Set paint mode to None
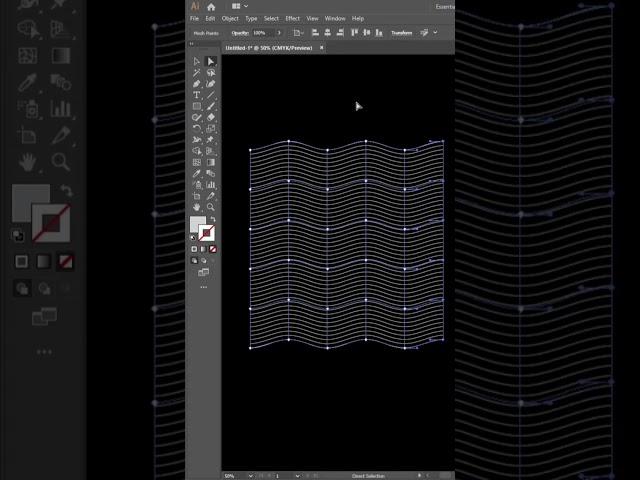This screenshot has height=480, width=640. coord(213,249)
